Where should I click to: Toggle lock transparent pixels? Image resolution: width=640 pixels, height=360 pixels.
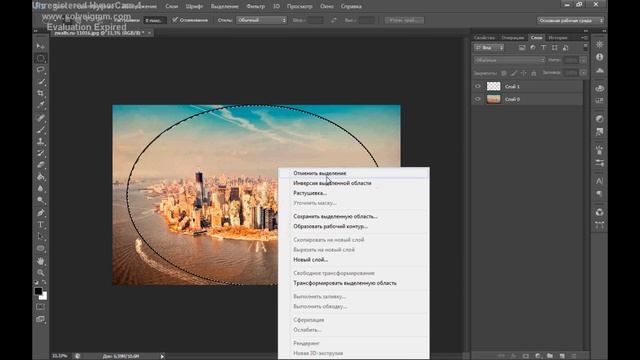coord(504,73)
